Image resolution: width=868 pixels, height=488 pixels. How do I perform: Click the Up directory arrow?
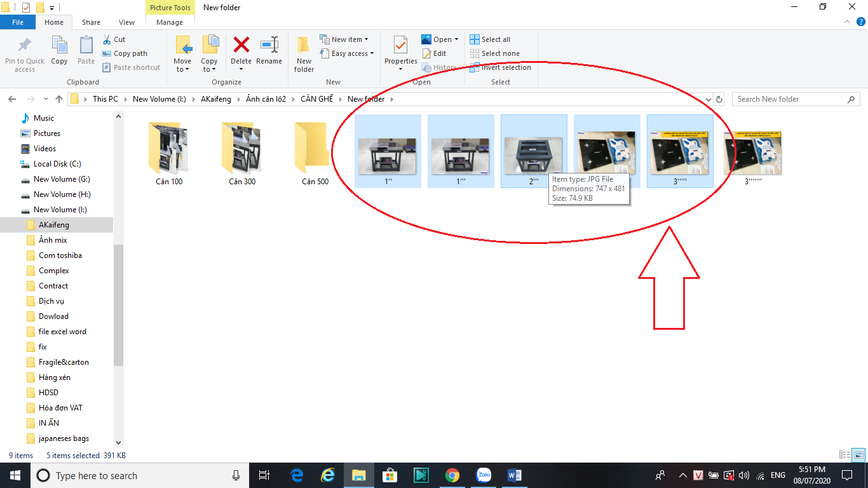(59, 99)
